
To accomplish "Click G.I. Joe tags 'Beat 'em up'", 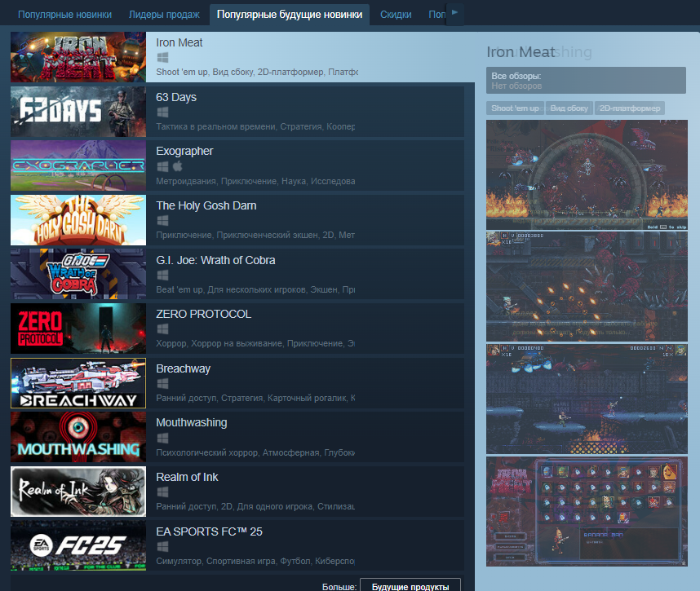I will click(179, 289).
